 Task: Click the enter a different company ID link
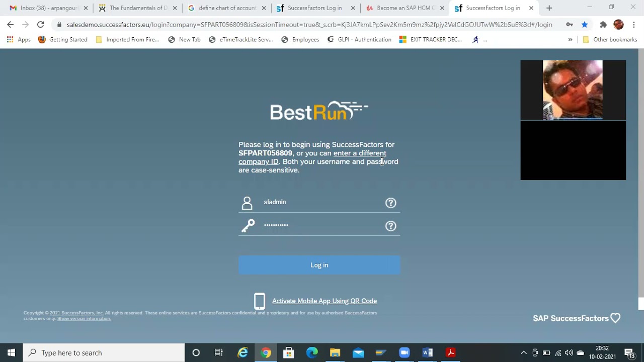pyautogui.click(x=312, y=157)
